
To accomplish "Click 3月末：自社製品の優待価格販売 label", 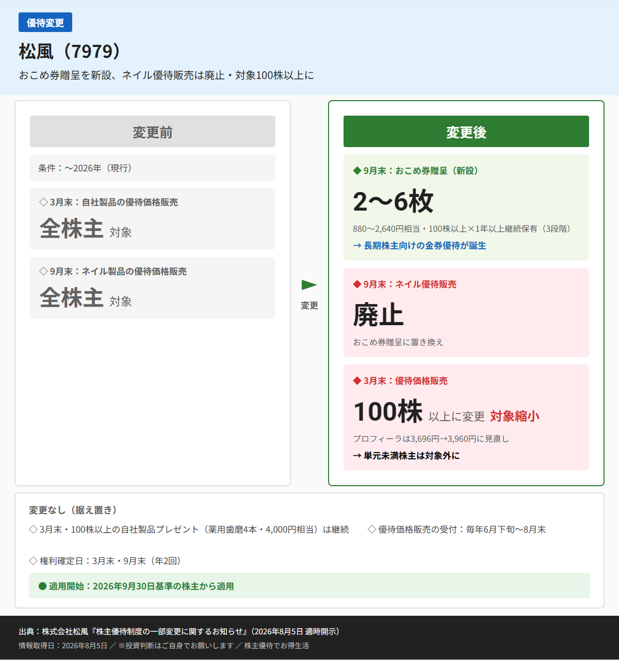I will click(x=109, y=202).
